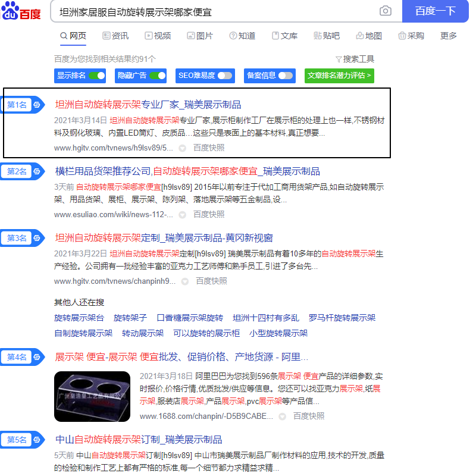Open 百度快照 for esuliao.com result
Screen dimensions: 476x476
click(x=209, y=215)
